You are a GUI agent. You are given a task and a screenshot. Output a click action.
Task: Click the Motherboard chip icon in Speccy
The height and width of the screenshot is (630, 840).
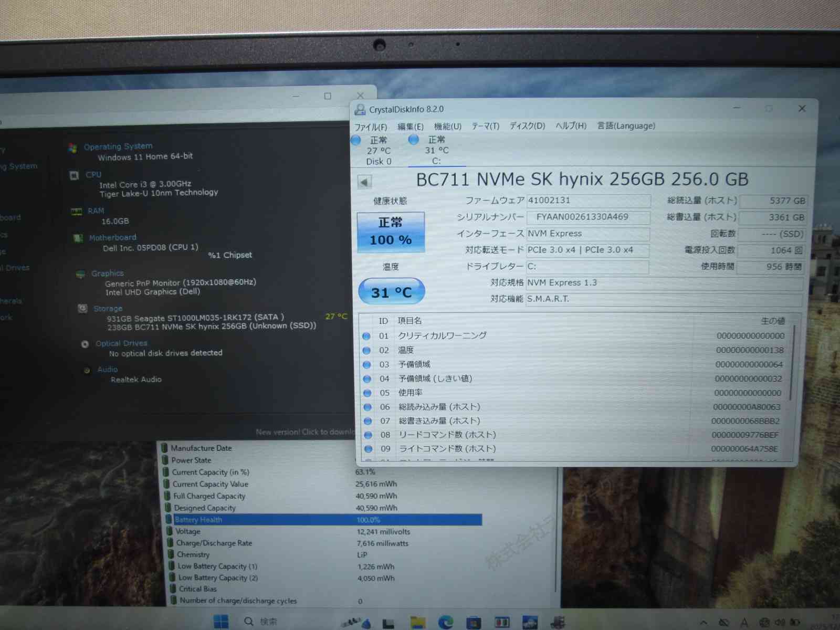pos(78,238)
